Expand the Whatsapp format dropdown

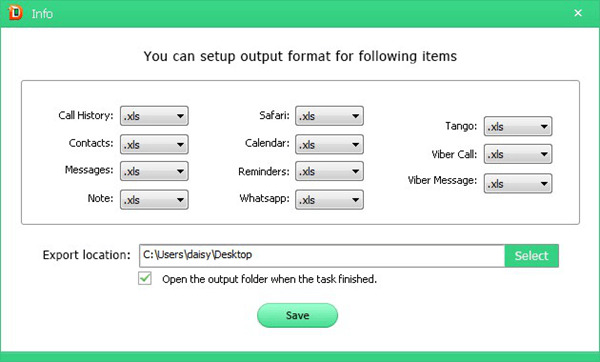click(x=329, y=200)
